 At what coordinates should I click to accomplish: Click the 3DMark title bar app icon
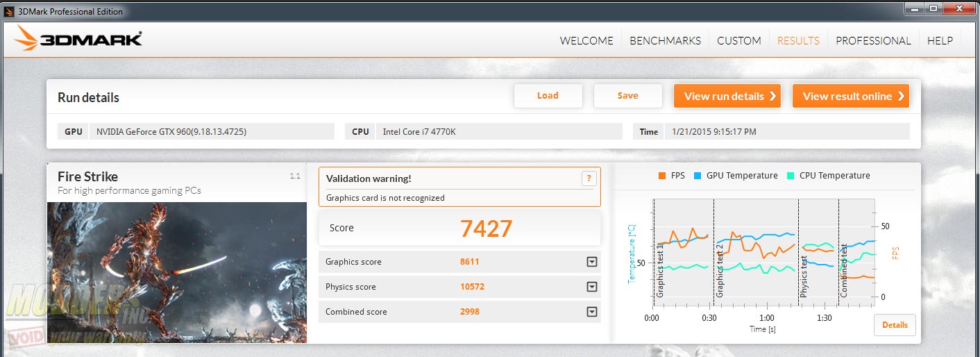click(x=10, y=10)
